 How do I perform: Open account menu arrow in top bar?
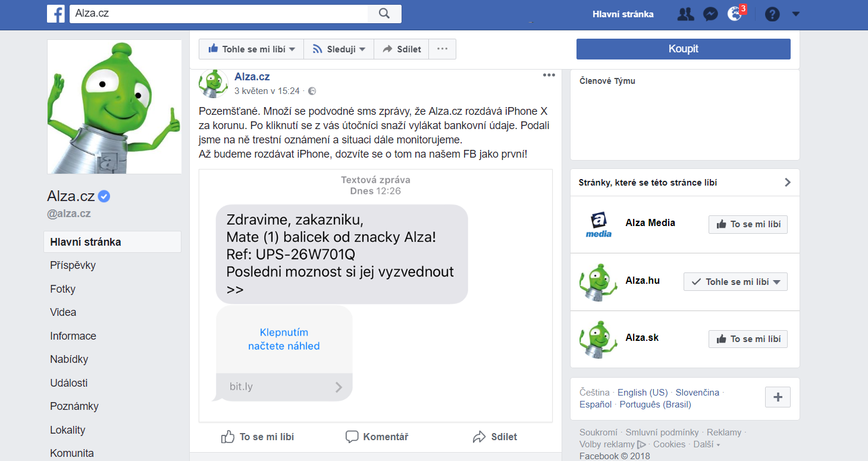[796, 14]
